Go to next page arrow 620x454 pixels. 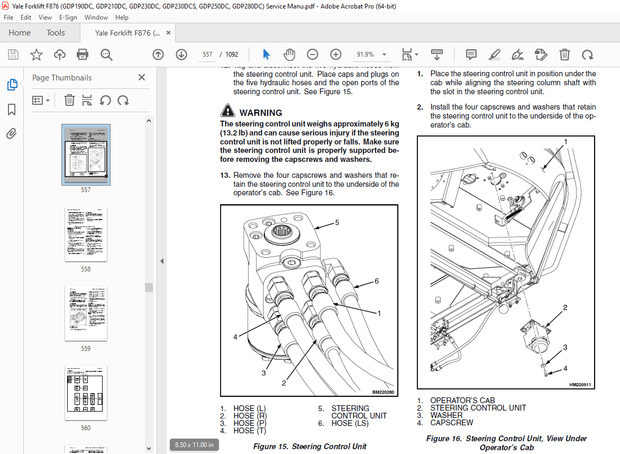[x=181, y=55]
